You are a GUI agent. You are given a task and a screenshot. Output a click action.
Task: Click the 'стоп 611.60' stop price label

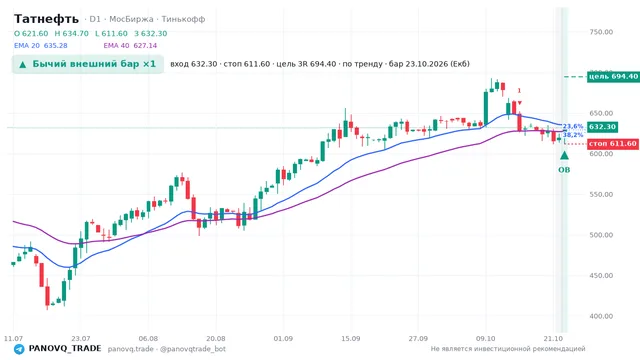click(613, 144)
